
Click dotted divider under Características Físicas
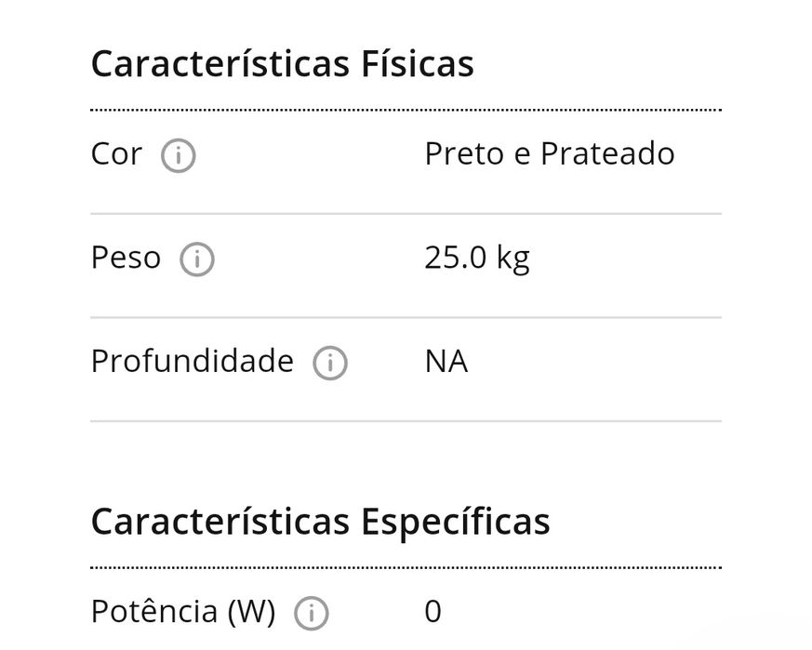[x=406, y=110]
